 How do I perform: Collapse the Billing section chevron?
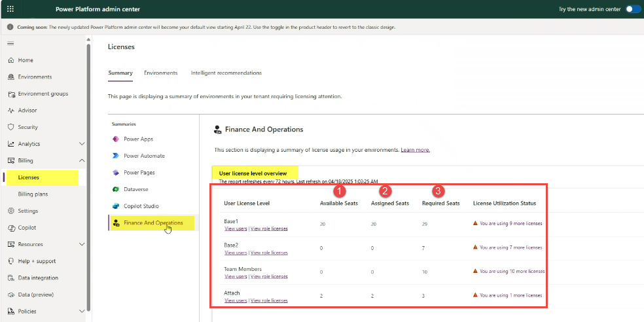pyautogui.click(x=82, y=160)
